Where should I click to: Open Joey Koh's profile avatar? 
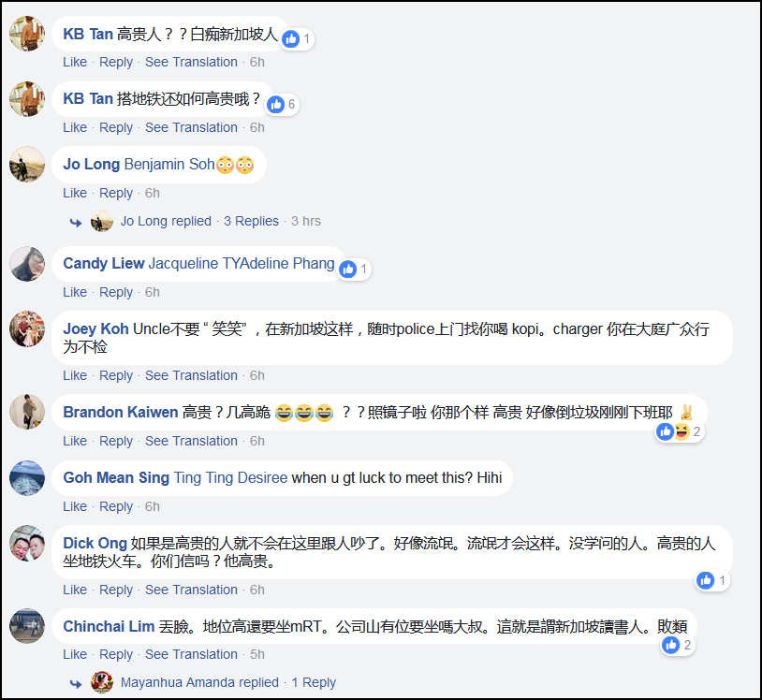pyautogui.click(x=27, y=328)
